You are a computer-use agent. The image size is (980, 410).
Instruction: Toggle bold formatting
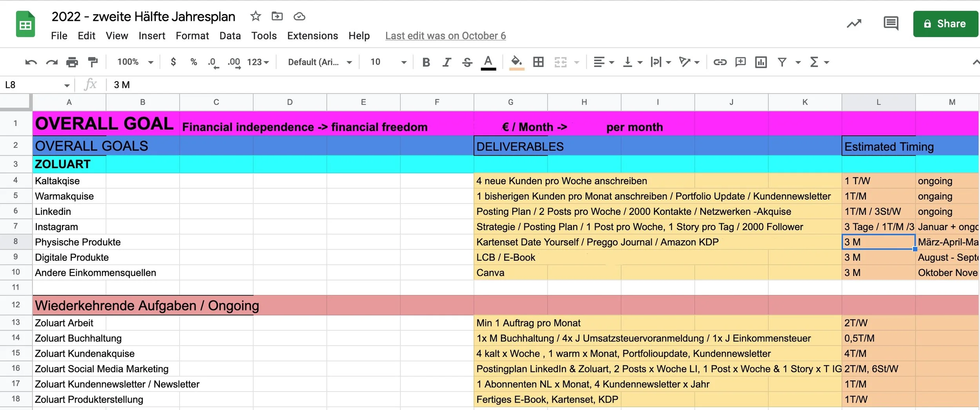[426, 62]
